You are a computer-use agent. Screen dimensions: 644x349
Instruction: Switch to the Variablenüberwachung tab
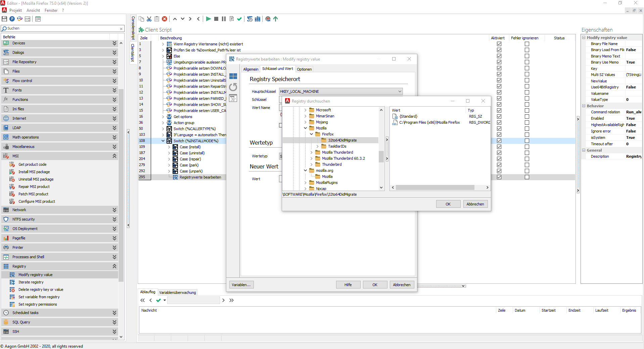pyautogui.click(x=178, y=293)
